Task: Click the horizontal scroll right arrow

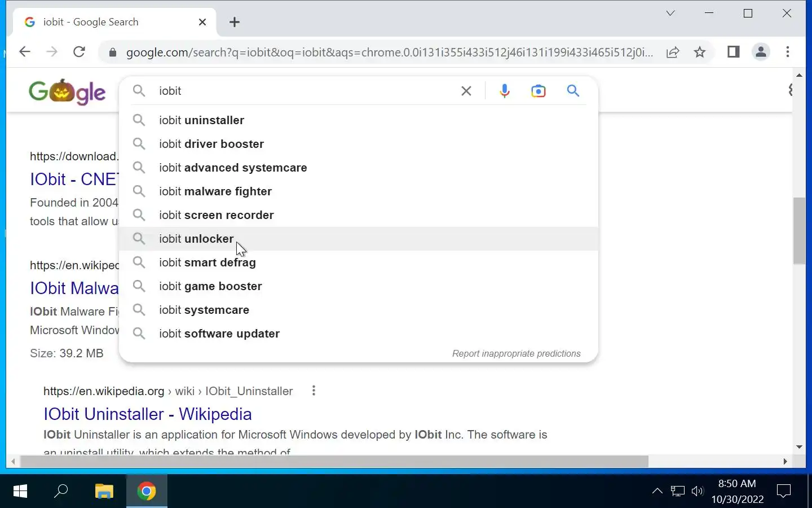Action: [x=785, y=462]
